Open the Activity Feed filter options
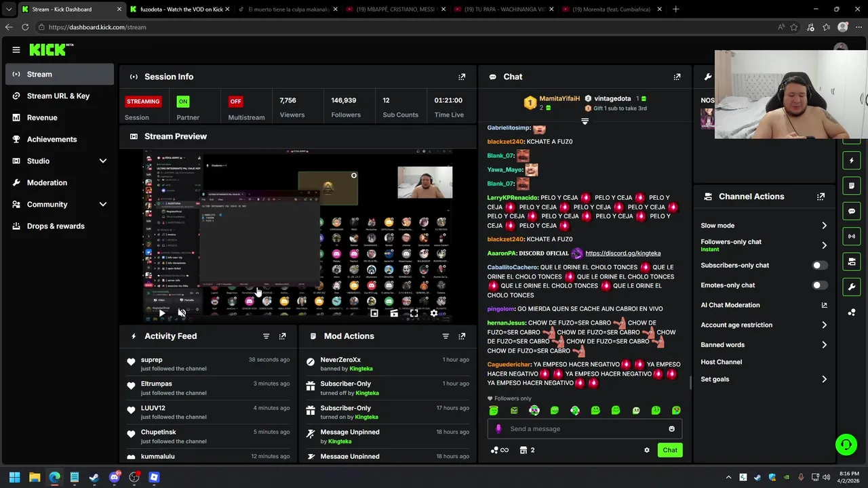 [266, 336]
